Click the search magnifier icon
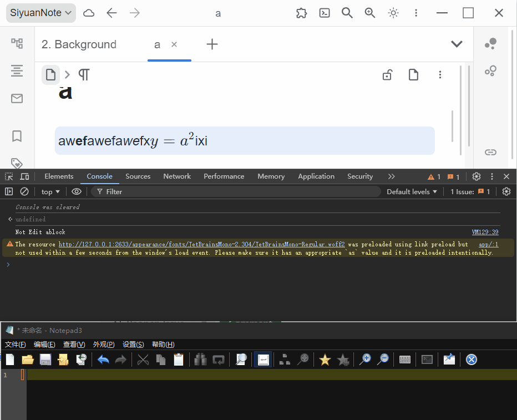Viewport: 517px width, 420px height. point(347,13)
